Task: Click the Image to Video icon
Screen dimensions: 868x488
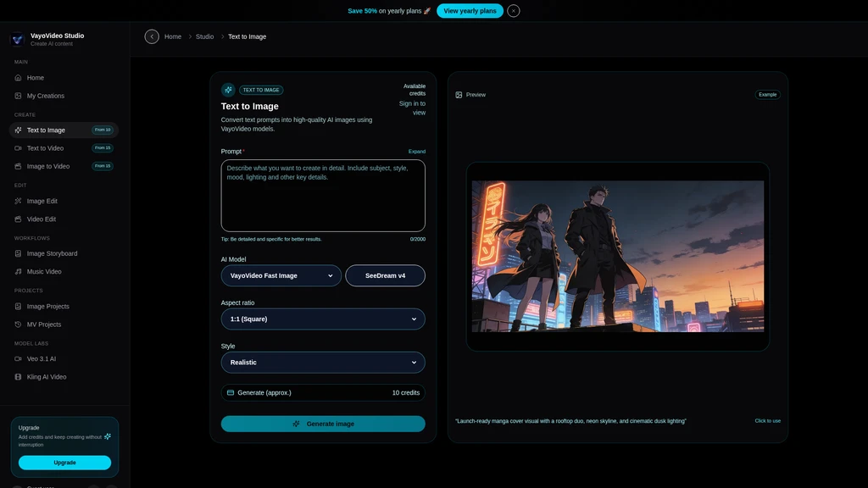Action: pos(19,166)
